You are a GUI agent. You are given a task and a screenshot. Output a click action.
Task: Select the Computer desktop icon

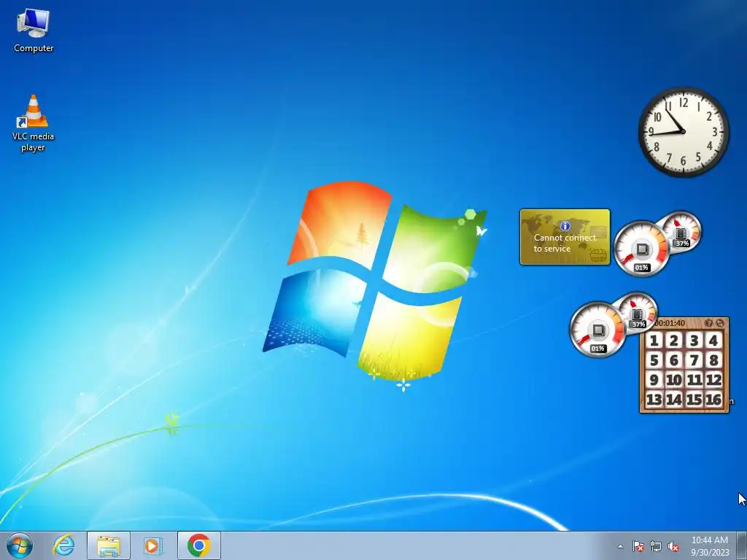click(x=34, y=31)
